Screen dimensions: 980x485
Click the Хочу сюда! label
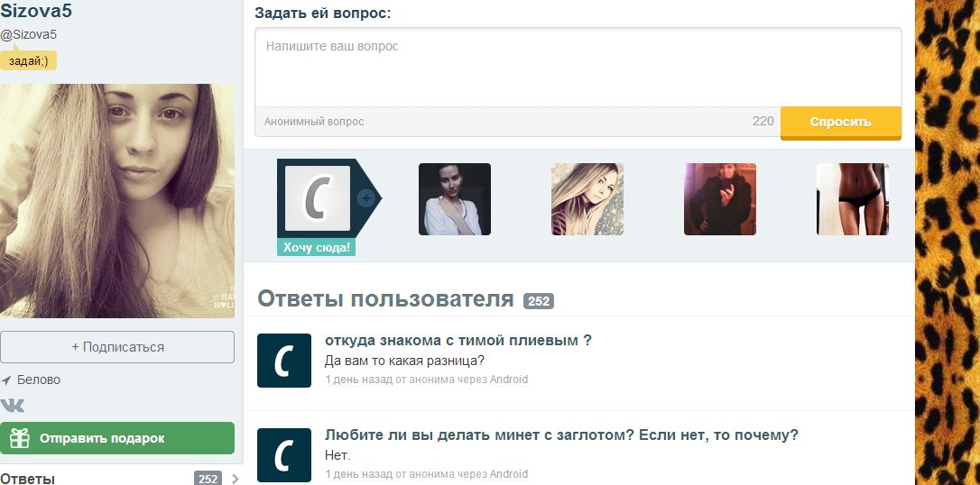point(316,248)
